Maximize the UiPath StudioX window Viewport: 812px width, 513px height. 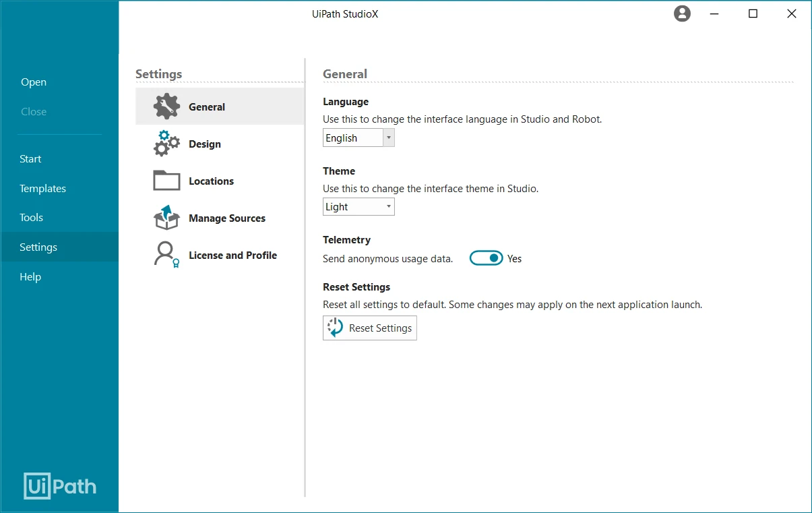(753, 13)
